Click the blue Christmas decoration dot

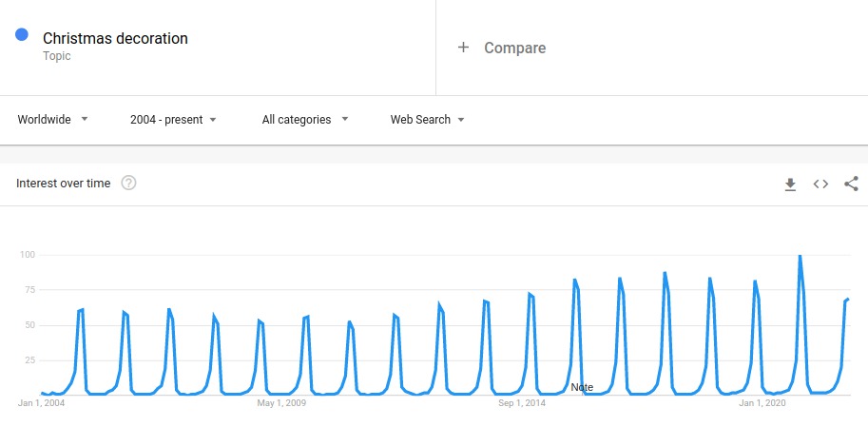point(22,35)
